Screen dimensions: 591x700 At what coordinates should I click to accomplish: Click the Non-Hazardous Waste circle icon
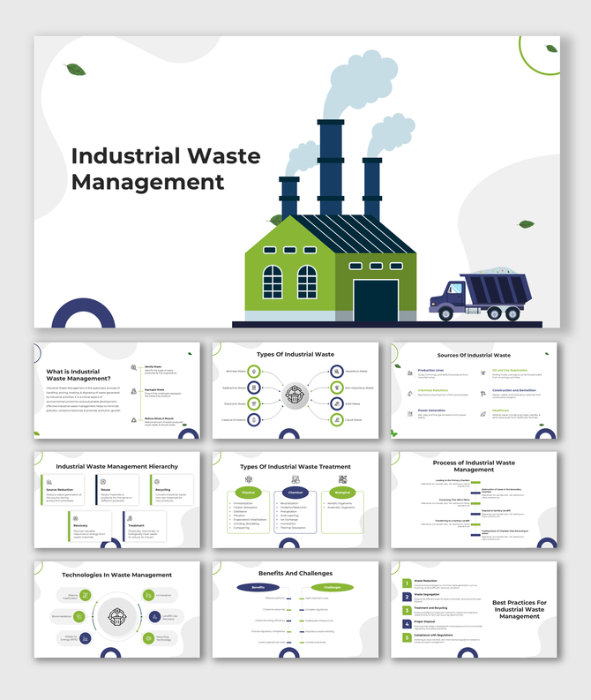337,388
